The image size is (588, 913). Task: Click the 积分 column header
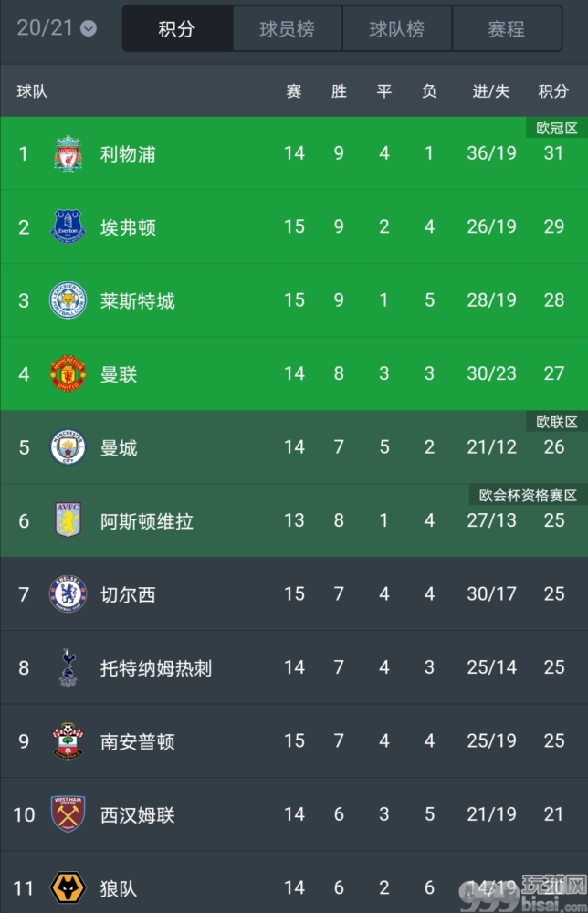coord(553,90)
